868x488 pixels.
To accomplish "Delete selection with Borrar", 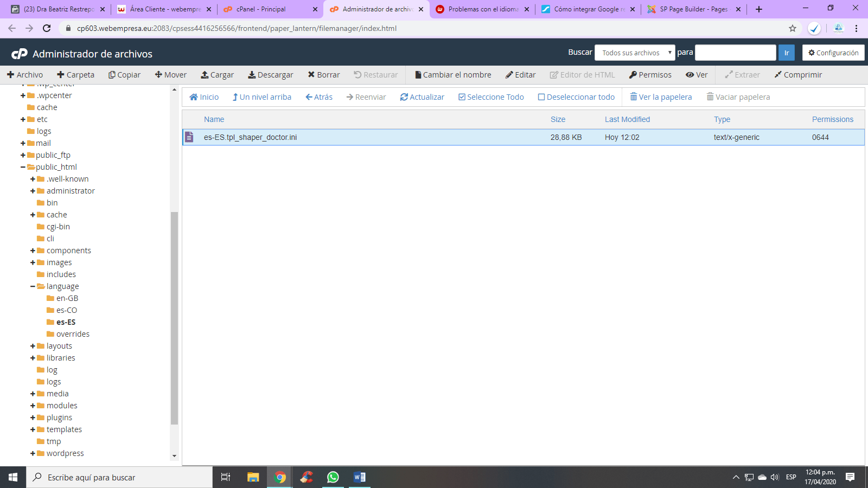I will tap(323, 75).
